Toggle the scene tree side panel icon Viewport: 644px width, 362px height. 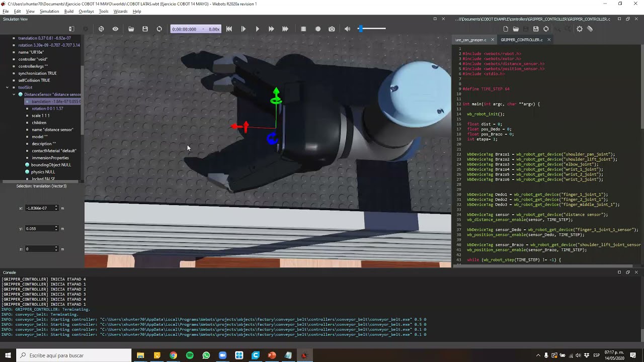71,29
